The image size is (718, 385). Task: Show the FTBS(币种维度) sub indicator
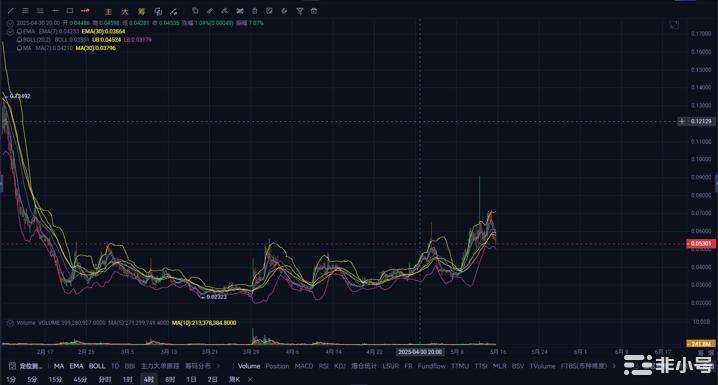pyautogui.click(x=584, y=366)
